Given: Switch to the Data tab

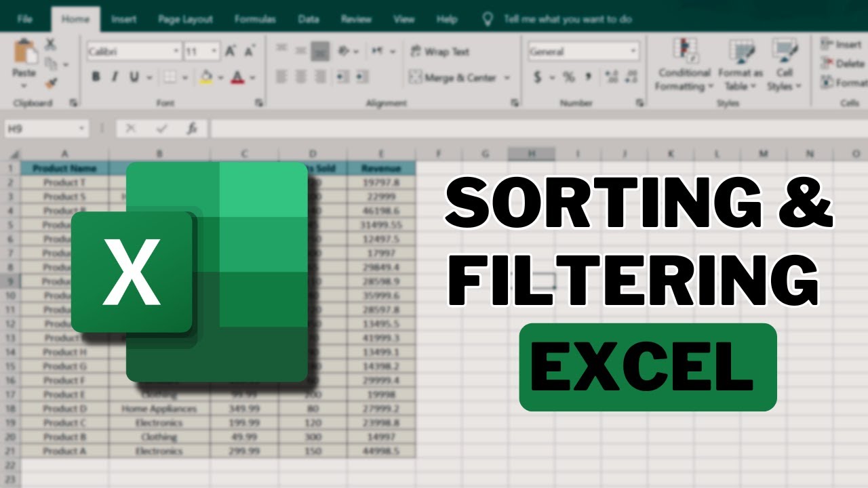Looking at the screenshot, I should click(309, 19).
